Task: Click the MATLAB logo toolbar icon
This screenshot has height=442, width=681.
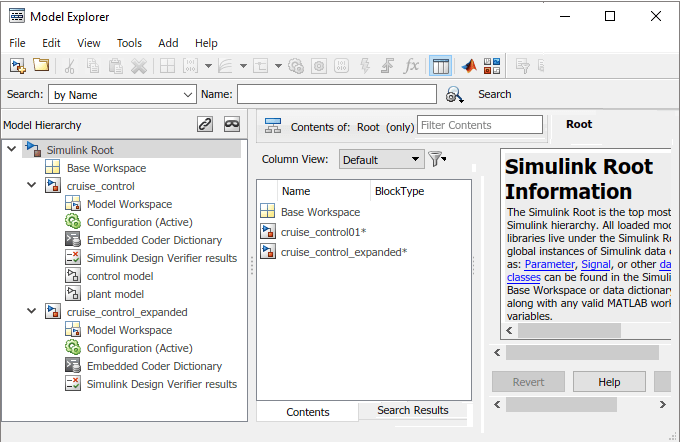Action: point(469,66)
